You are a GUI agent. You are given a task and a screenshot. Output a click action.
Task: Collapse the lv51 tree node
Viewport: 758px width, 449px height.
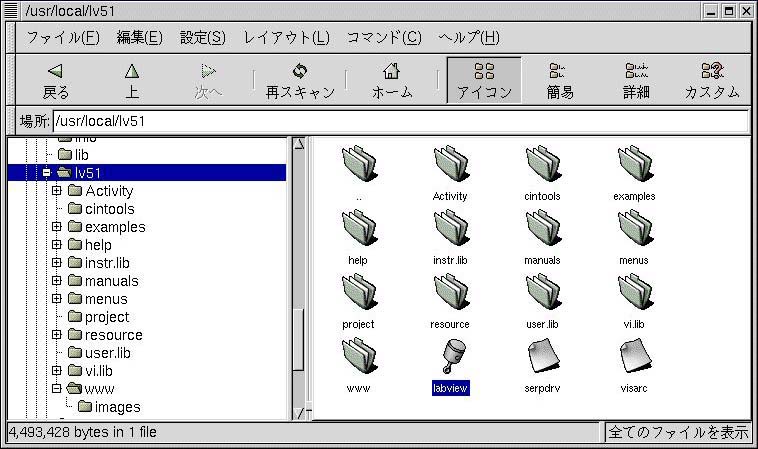click(x=45, y=173)
